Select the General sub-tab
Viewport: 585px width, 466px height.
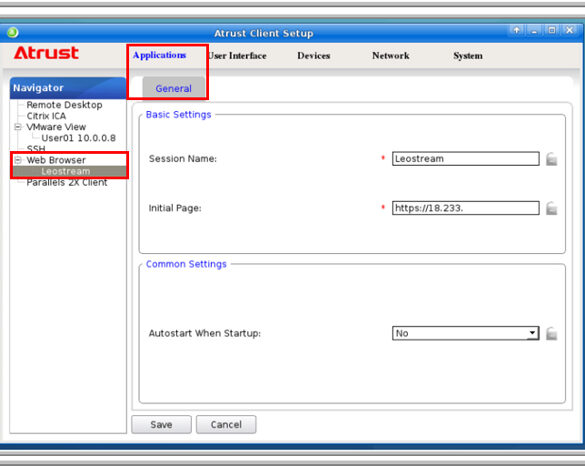pyautogui.click(x=173, y=88)
